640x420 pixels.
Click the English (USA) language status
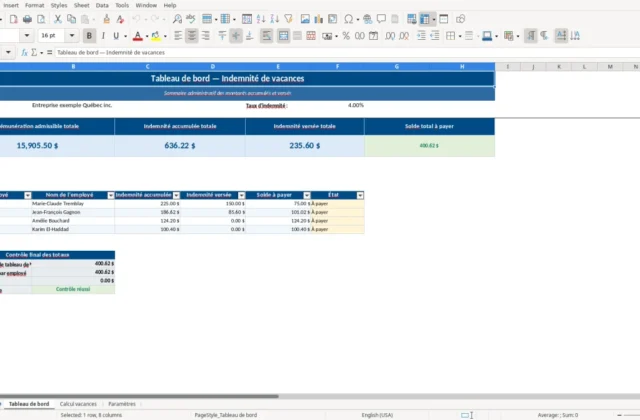coord(377,415)
